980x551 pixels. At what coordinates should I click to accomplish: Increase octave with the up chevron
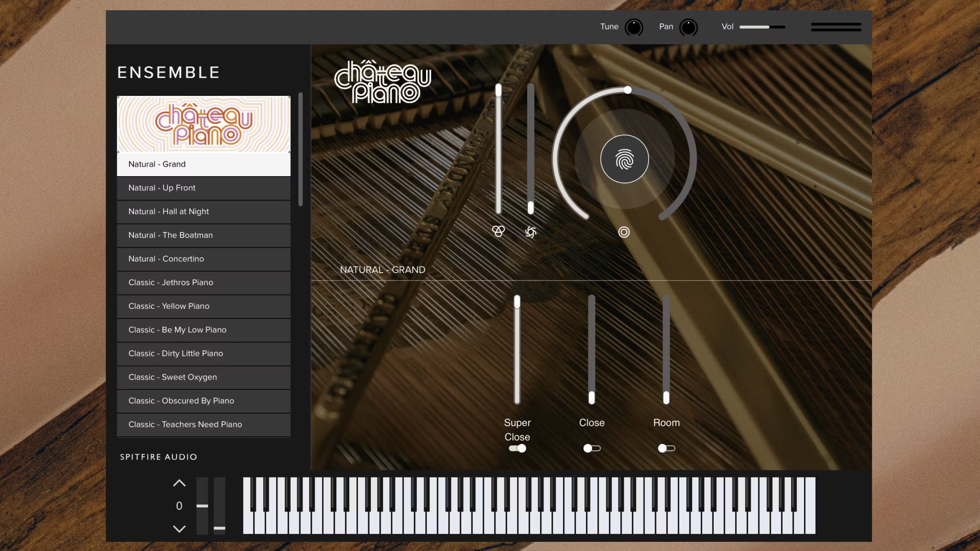179,483
